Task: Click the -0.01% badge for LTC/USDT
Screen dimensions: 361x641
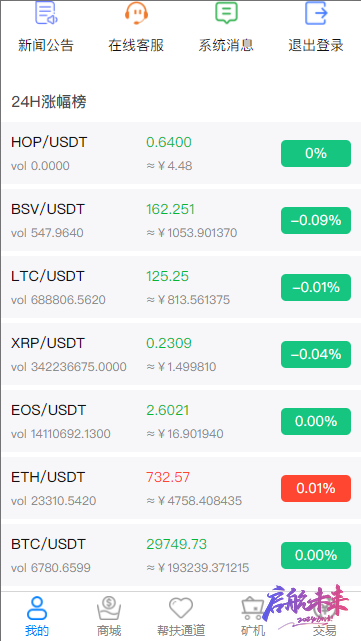Action: click(x=316, y=287)
